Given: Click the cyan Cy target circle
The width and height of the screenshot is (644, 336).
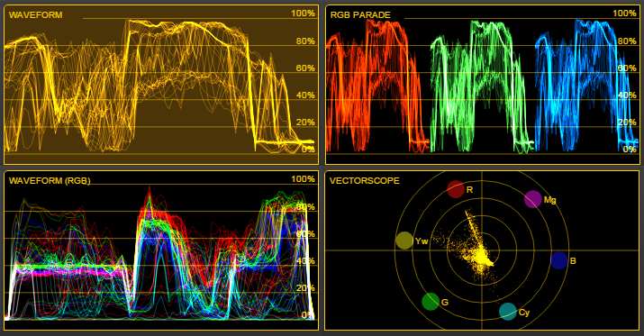Looking at the screenshot, I should tap(508, 312).
